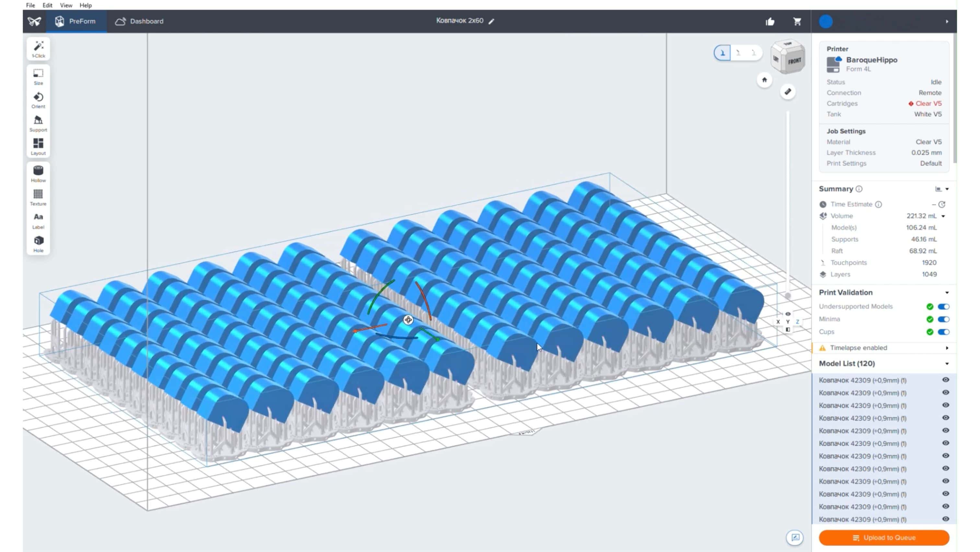Screen dimensions: 980x552
Task: Open the Timelapse enabled settings
Action: click(947, 348)
